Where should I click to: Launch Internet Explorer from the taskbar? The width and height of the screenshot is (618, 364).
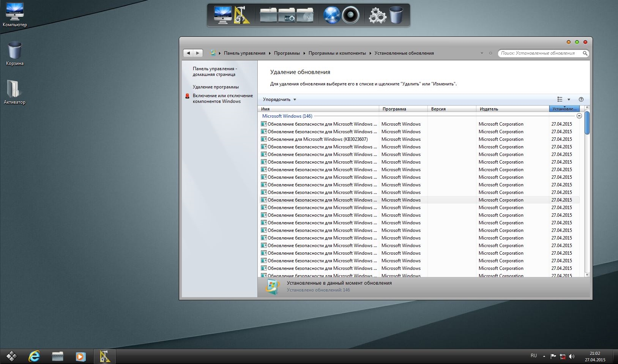(x=35, y=356)
